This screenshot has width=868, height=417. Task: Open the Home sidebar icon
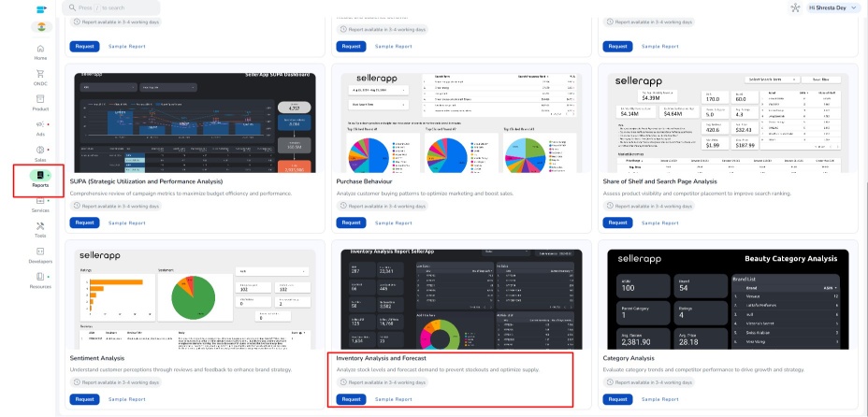(x=40, y=49)
